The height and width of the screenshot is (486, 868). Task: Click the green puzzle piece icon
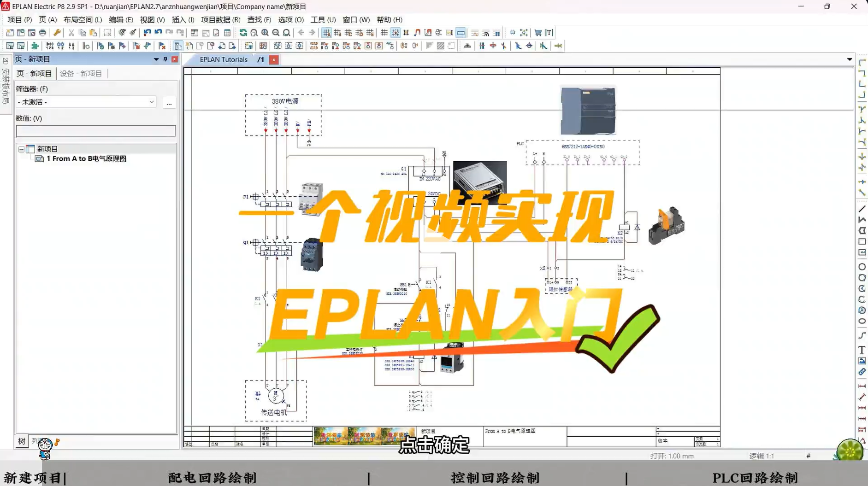pyautogui.click(x=35, y=46)
